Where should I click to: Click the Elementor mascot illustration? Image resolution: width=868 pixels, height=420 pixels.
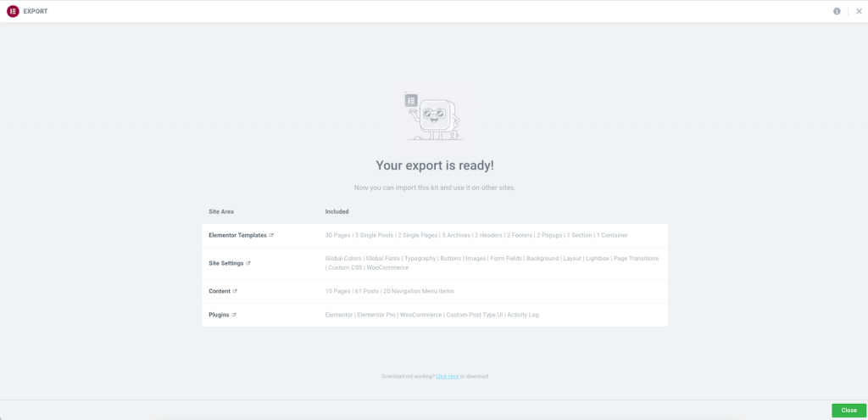click(434, 117)
